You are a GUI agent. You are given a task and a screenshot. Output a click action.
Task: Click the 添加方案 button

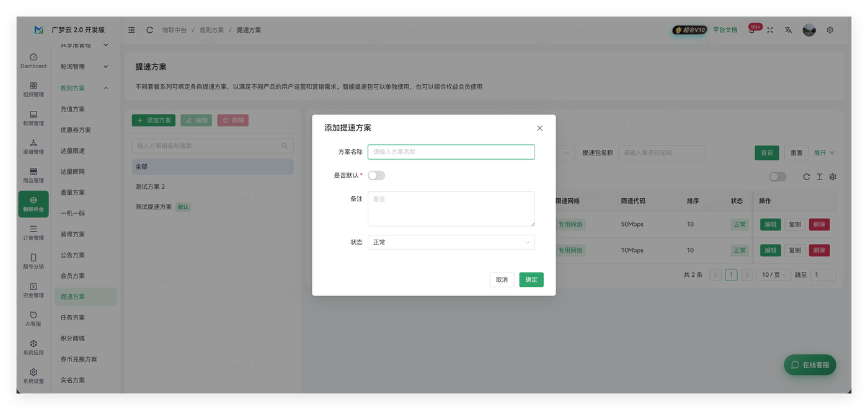154,120
